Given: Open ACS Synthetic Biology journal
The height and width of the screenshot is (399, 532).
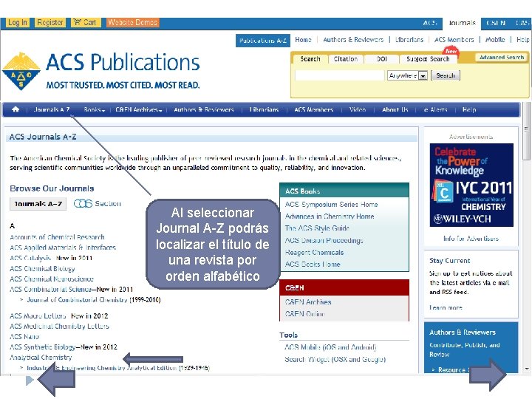Looking at the screenshot, I should point(43,347).
